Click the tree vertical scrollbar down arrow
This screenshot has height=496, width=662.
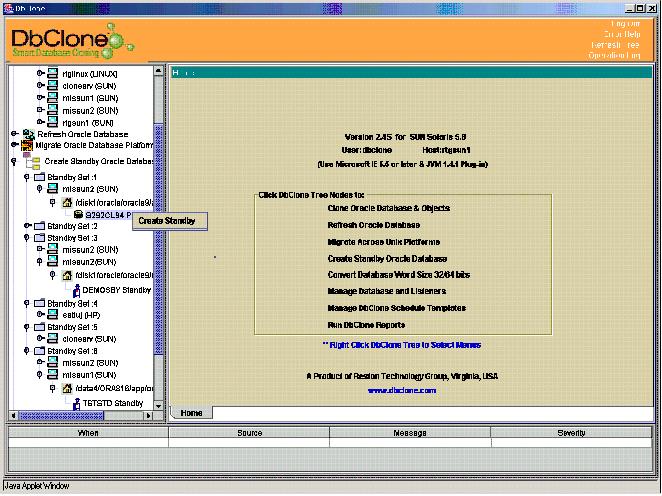click(x=158, y=406)
